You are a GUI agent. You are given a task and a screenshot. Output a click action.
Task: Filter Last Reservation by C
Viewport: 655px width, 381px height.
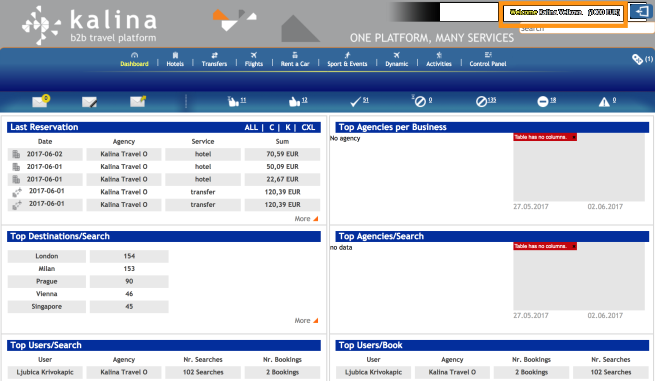272,127
